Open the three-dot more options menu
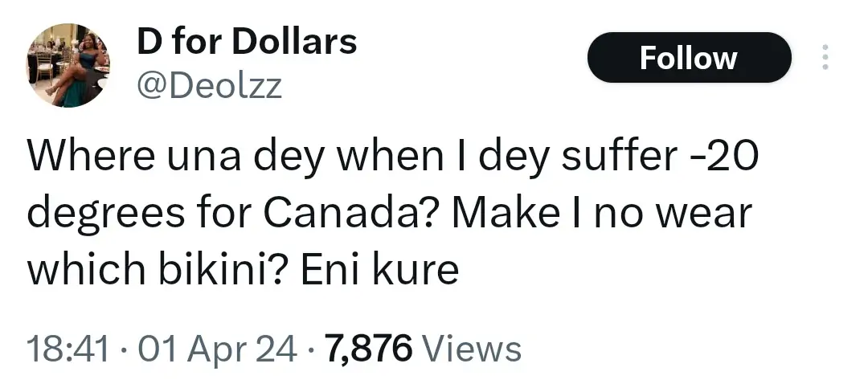Image resolution: width=868 pixels, height=384 pixels. (x=824, y=58)
